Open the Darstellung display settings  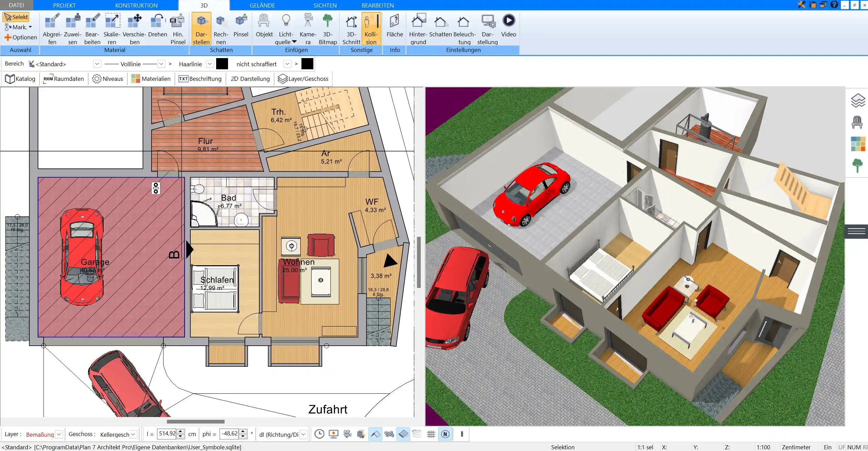coord(487,29)
